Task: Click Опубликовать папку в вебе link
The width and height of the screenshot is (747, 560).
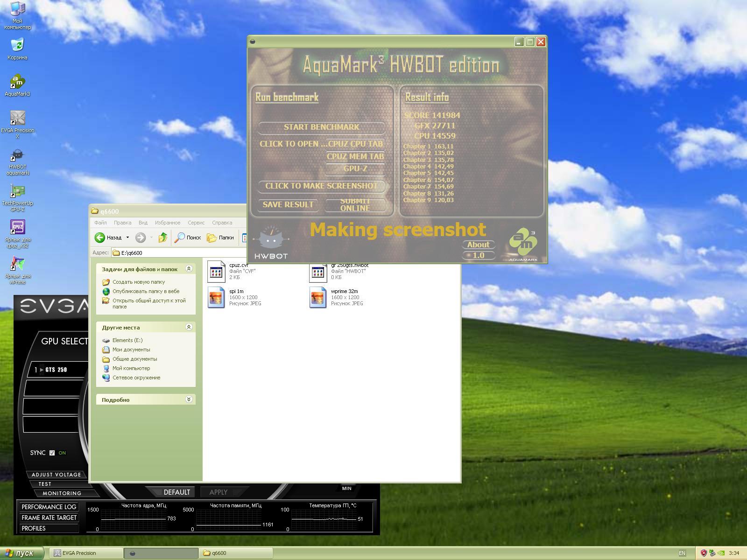Action: click(146, 291)
